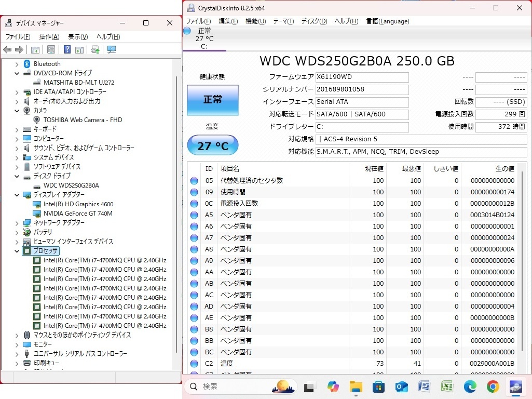Select the 使用時間 row with ID 09
The width and height of the screenshot is (532, 399).
pyautogui.click(x=352, y=192)
